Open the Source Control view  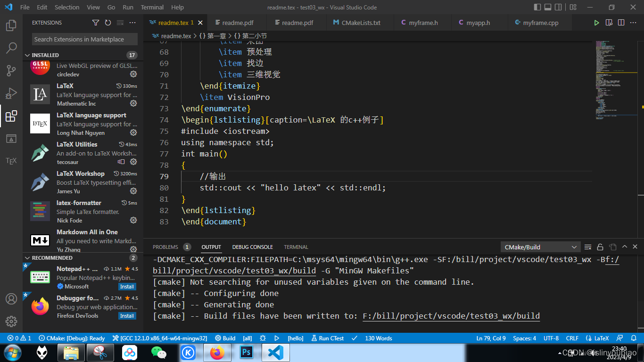[x=11, y=70]
